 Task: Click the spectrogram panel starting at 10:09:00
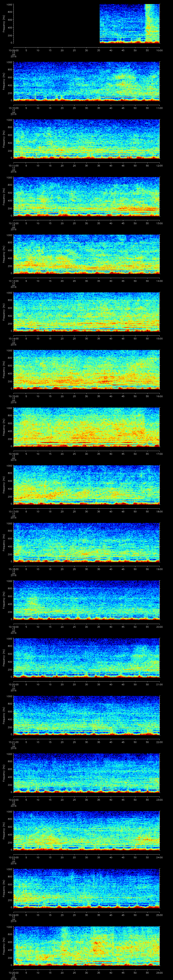(86, 24)
